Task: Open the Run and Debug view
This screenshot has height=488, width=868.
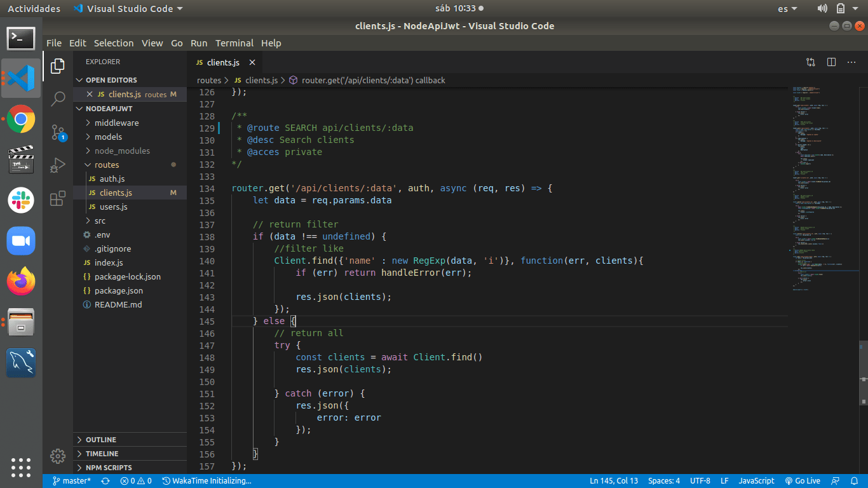Action: coord(58,165)
